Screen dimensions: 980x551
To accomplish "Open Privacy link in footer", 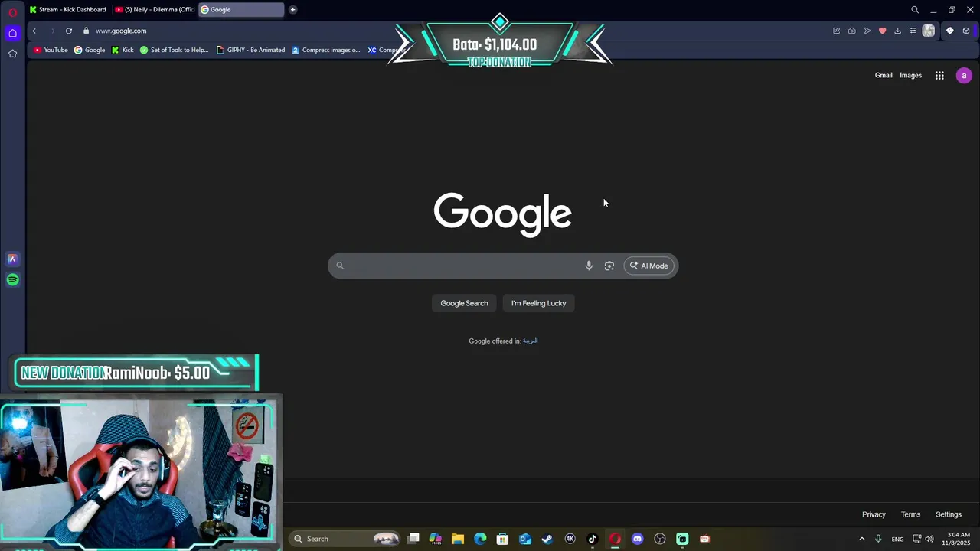I will coord(874,514).
